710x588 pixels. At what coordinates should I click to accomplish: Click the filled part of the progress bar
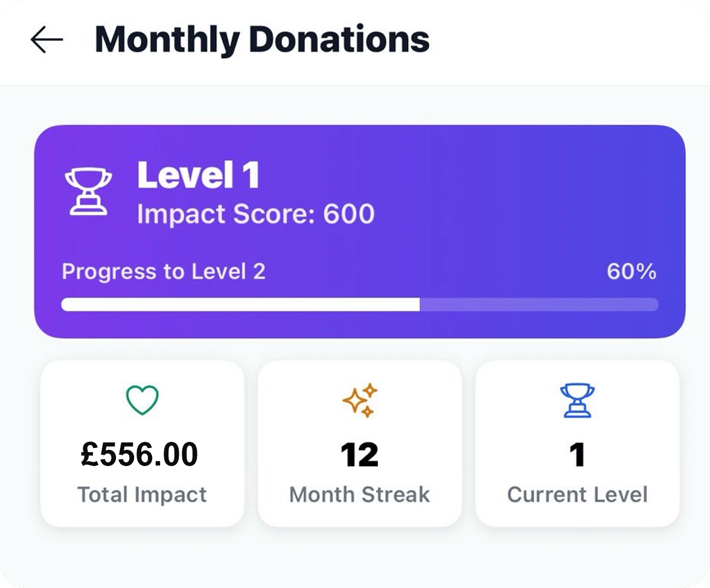240,304
